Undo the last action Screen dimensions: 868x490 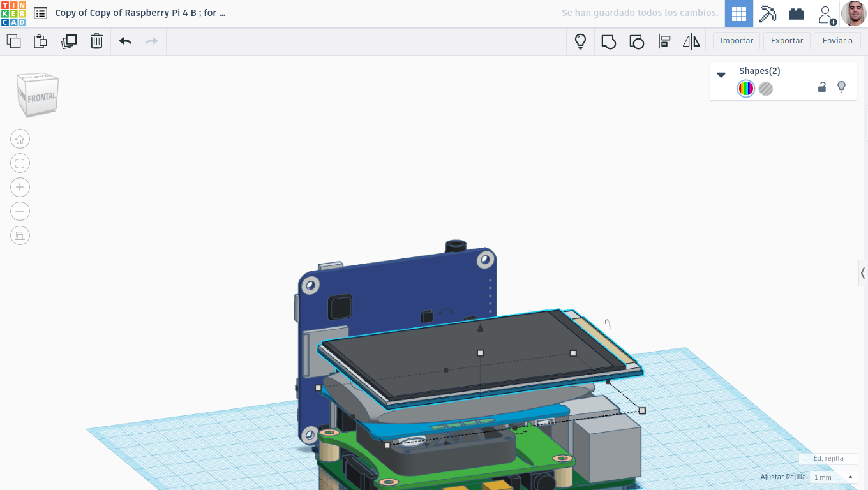tap(125, 41)
